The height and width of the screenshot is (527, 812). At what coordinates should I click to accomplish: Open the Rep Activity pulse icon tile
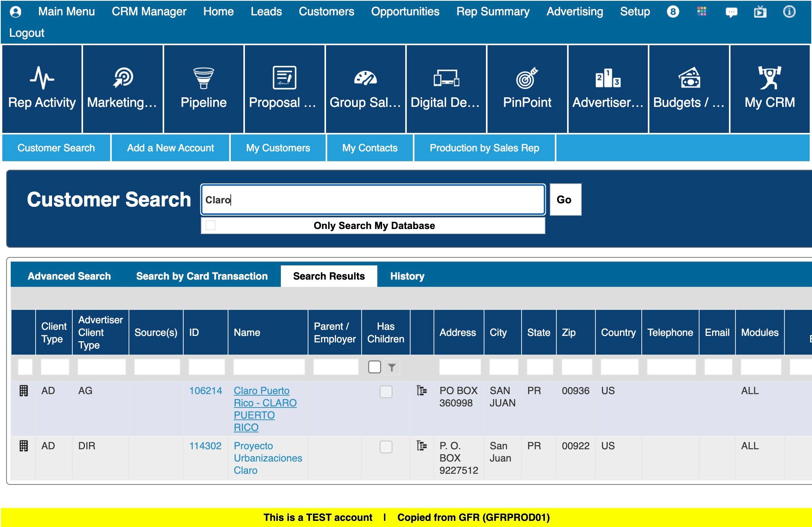[42, 78]
